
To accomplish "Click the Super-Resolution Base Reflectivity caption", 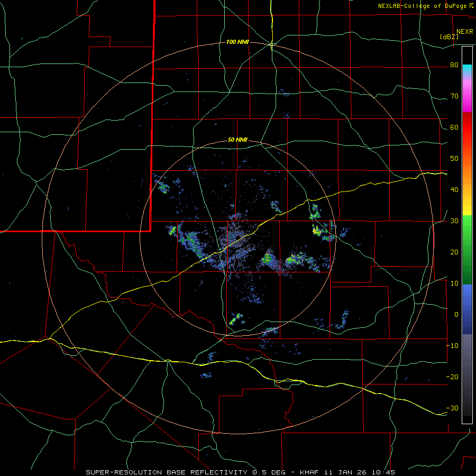I will coord(241,472).
